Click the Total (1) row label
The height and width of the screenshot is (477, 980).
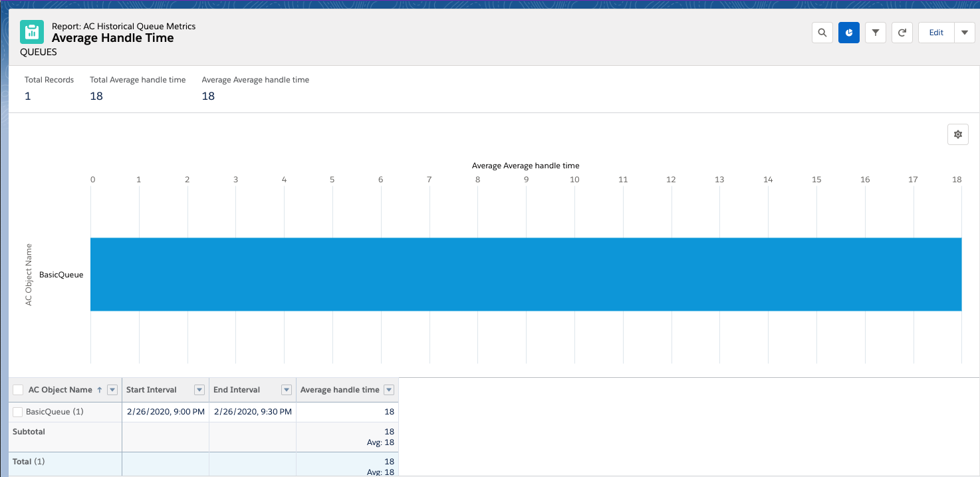point(29,461)
